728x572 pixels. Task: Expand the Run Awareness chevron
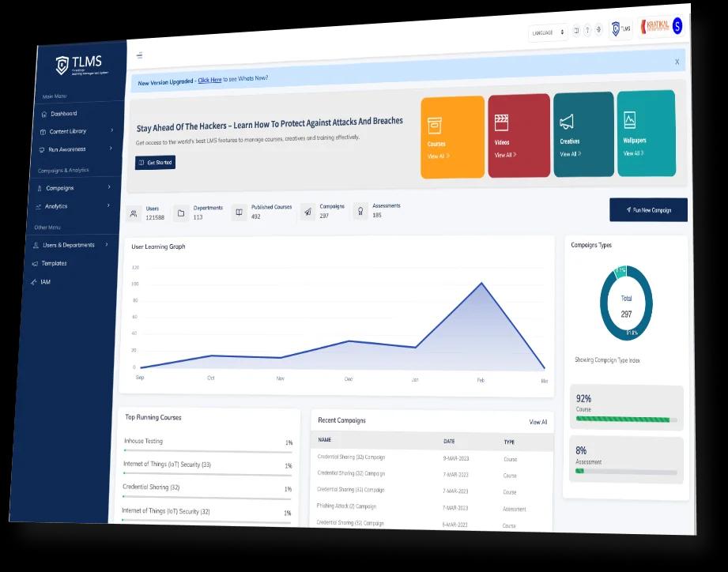(111, 149)
